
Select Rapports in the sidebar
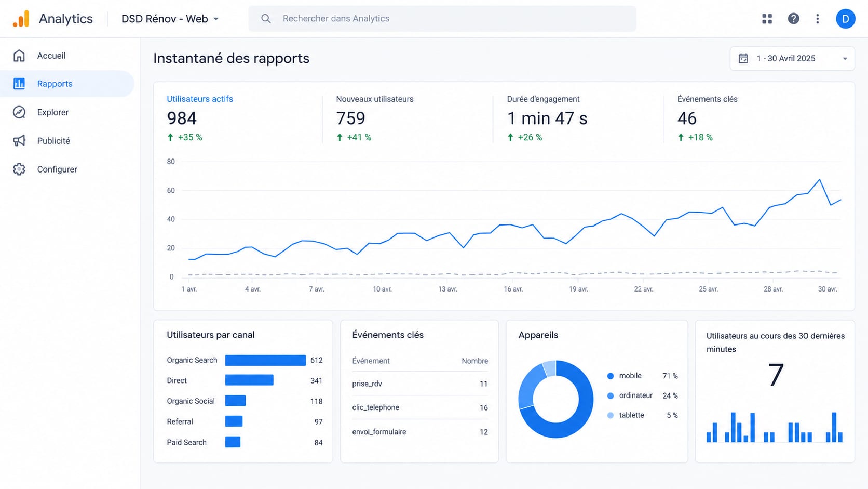67,84
